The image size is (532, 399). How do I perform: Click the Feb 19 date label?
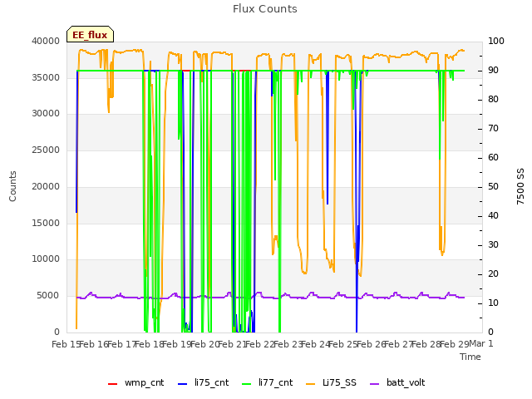pos(175,344)
